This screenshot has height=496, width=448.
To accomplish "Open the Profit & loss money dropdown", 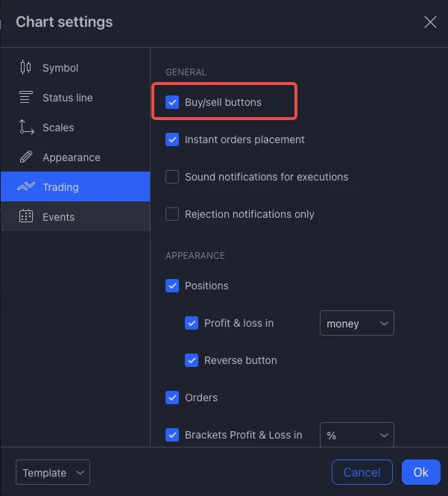I will (356, 324).
